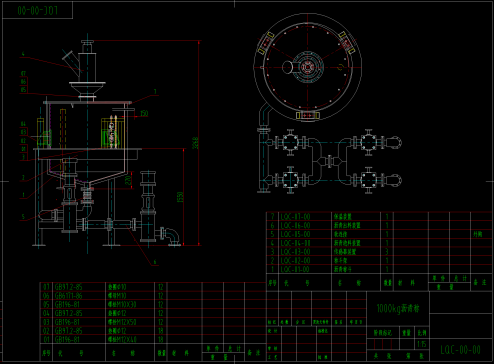Select the GB97.2-85 code in row 04
The width and height of the screenshot is (494, 364).
point(68,313)
